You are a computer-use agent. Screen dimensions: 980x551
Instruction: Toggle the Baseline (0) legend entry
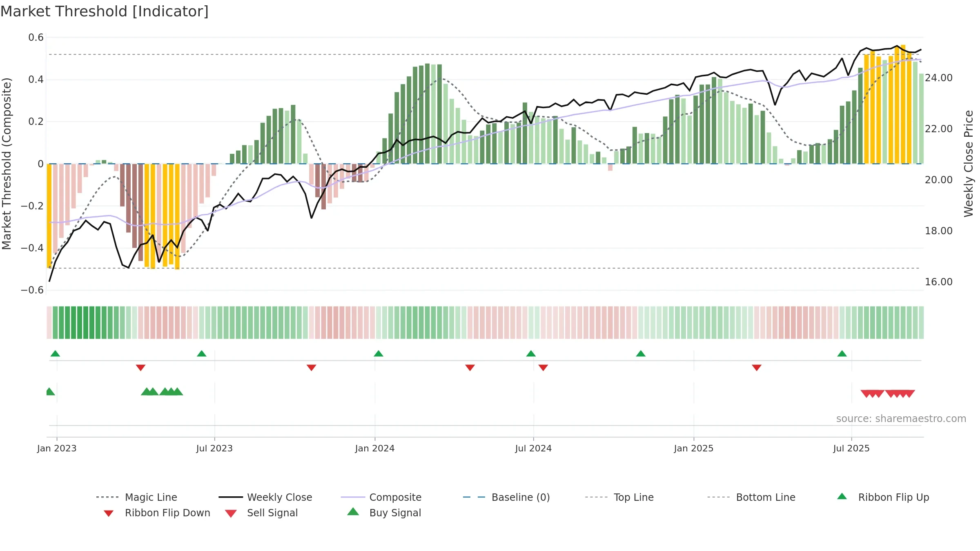[x=506, y=497]
